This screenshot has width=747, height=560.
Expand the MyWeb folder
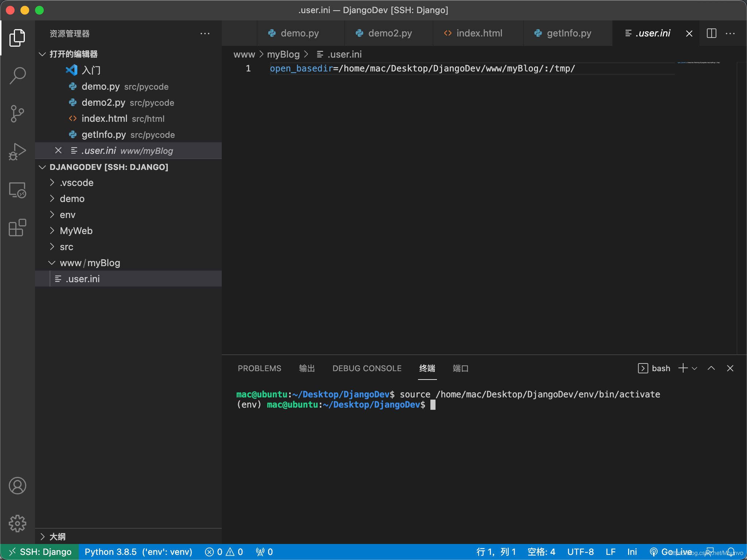point(128,231)
